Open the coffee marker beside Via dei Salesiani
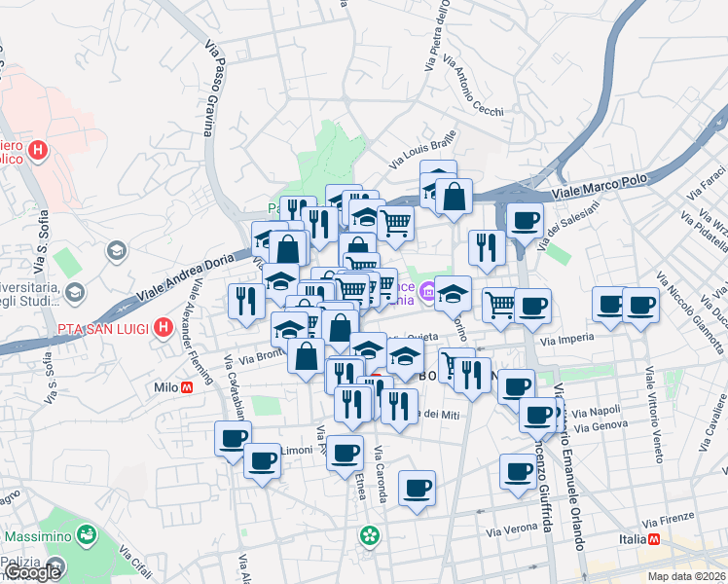This screenshot has height=584, width=728. pyautogui.click(x=525, y=222)
